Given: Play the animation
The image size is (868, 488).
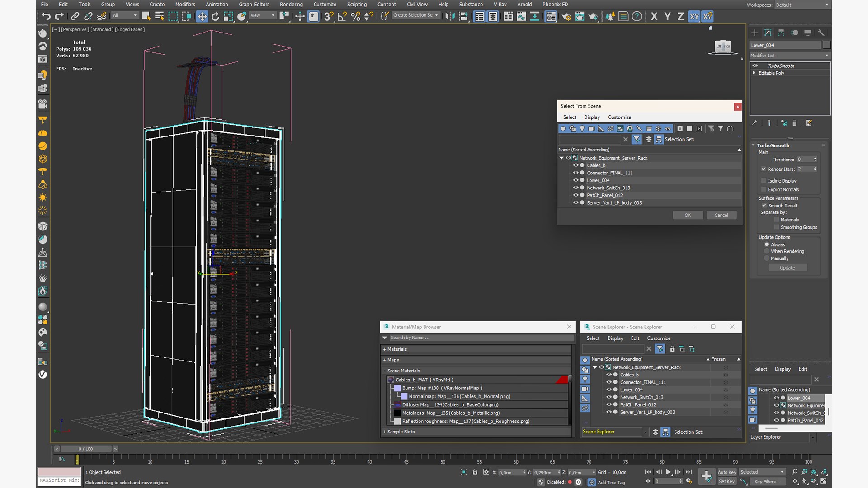Looking at the screenshot, I should coord(668,472).
